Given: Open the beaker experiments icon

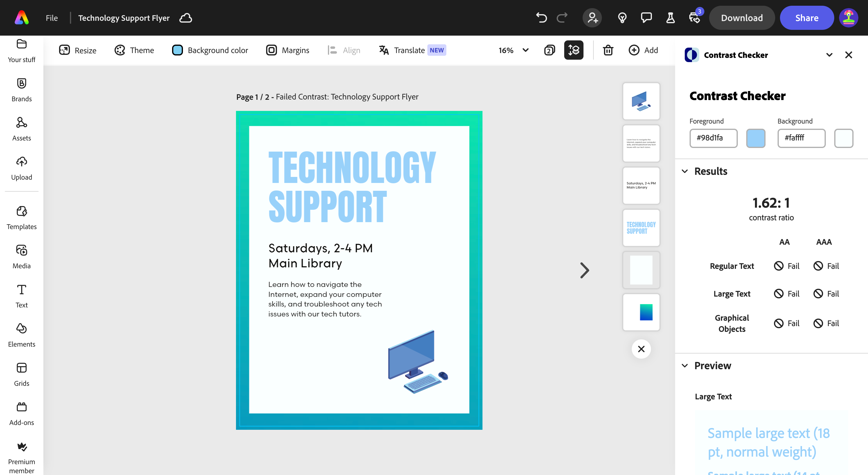Looking at the screenshot, I should coord(670,18).
